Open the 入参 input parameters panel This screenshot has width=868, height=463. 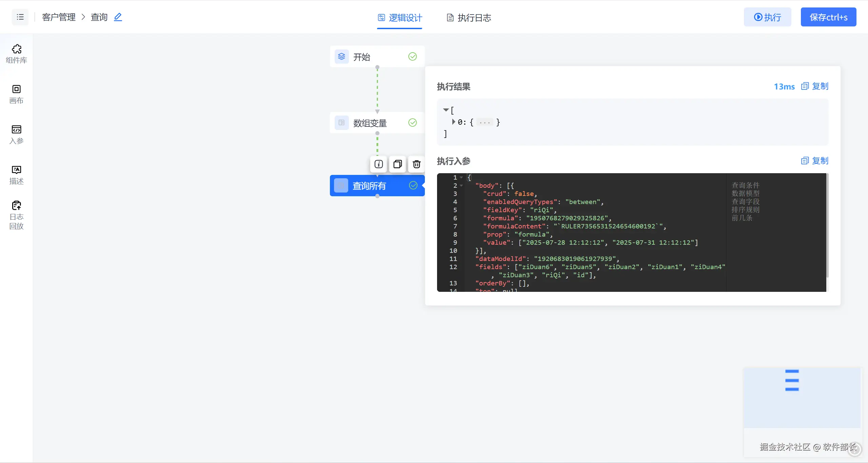[x=16, y=134]
